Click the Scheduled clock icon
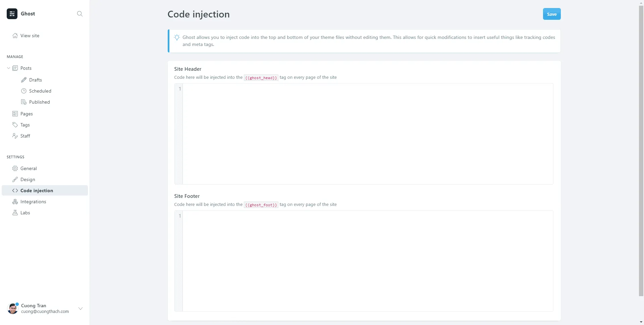The width and height of the screenshot is (644, 325). [x=24, y=91]
